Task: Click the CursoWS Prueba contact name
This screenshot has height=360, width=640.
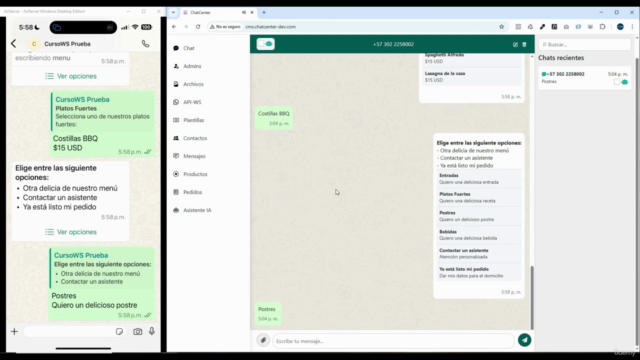Action: coord(67,44)
